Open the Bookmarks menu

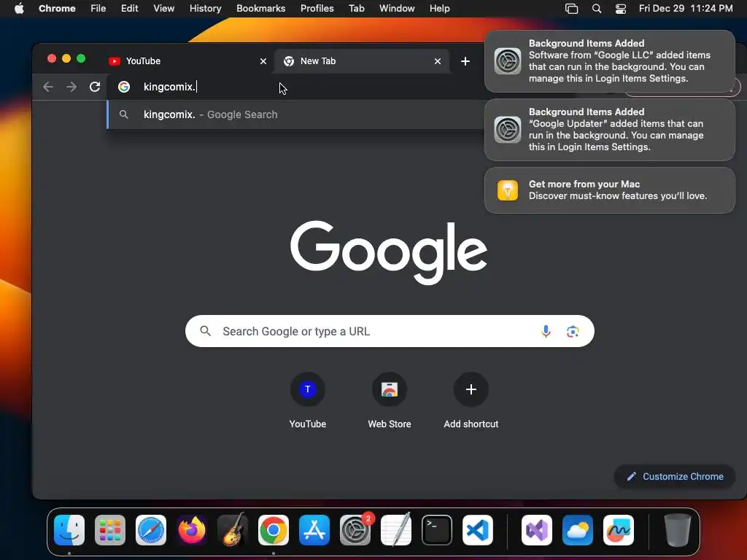point(260,8)
